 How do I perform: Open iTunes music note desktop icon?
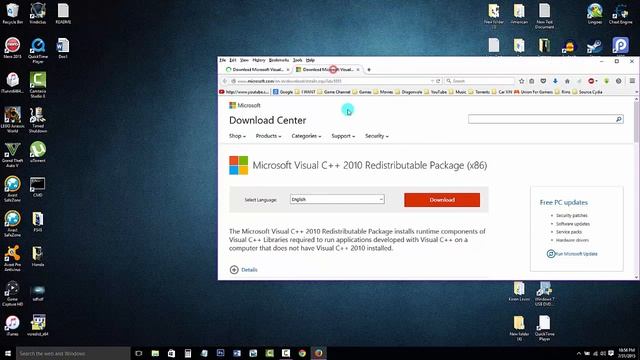pos(12,325)
